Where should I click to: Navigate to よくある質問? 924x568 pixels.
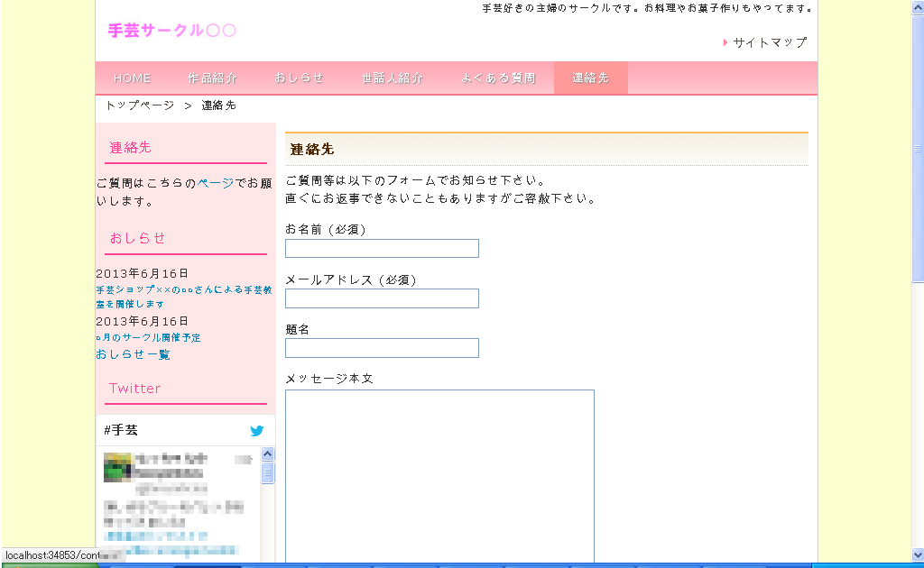(498, 78)
